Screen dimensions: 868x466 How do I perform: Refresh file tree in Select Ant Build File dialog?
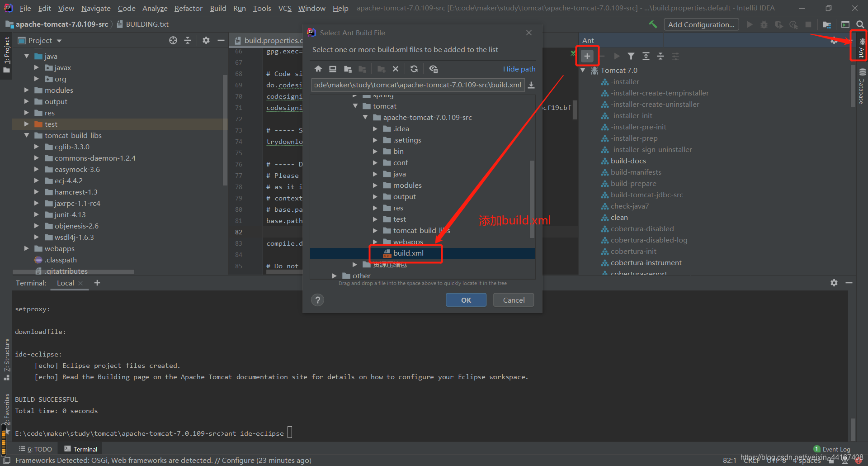point(414,69)
